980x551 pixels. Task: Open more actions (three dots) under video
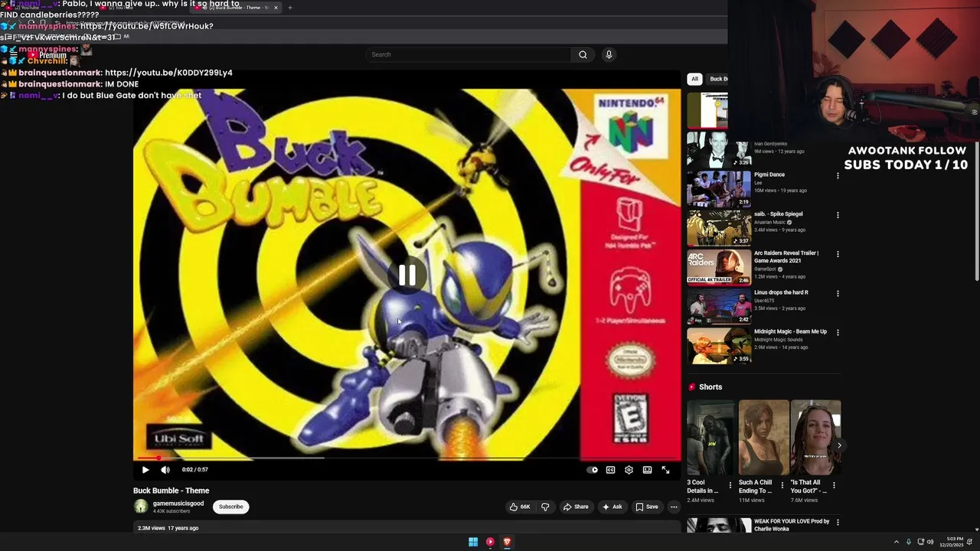pyautogui.click(x=674, y=507)
